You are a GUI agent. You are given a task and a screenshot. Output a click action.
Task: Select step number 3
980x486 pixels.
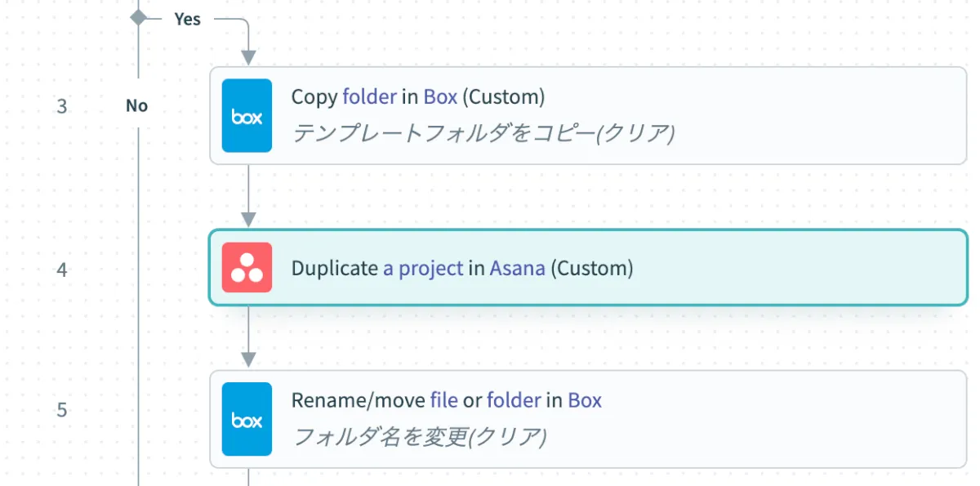(62, 106)
